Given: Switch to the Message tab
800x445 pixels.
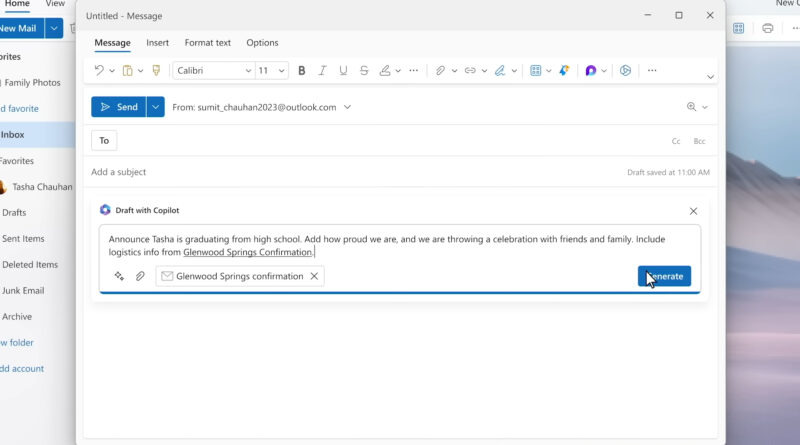Looking at the screenshot, I should pyautogui.click(x=112, y=43).
